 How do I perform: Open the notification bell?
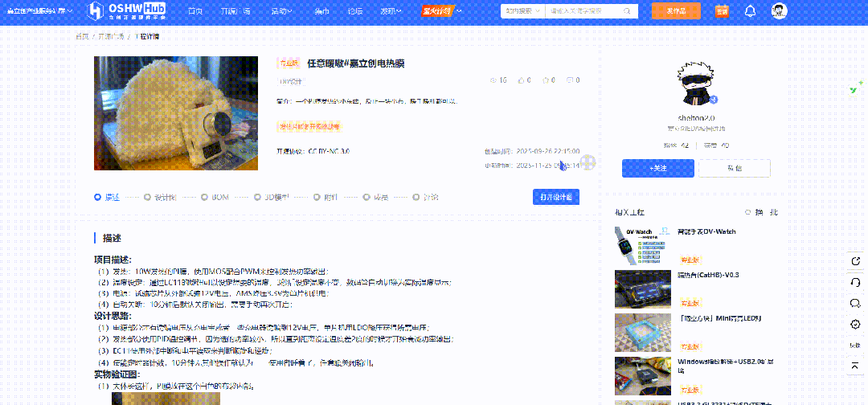point(750,11)
